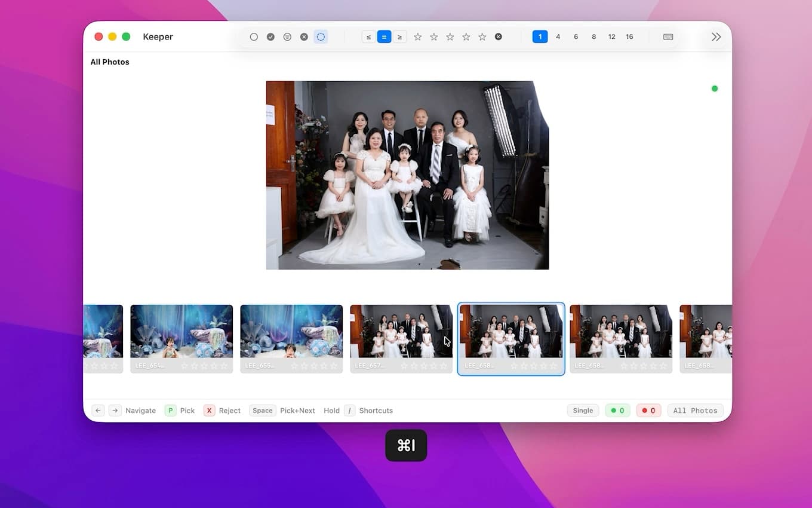812x508 pixels.
Task: Select the equals rating comparison
Action: click(x=384, y=37)
